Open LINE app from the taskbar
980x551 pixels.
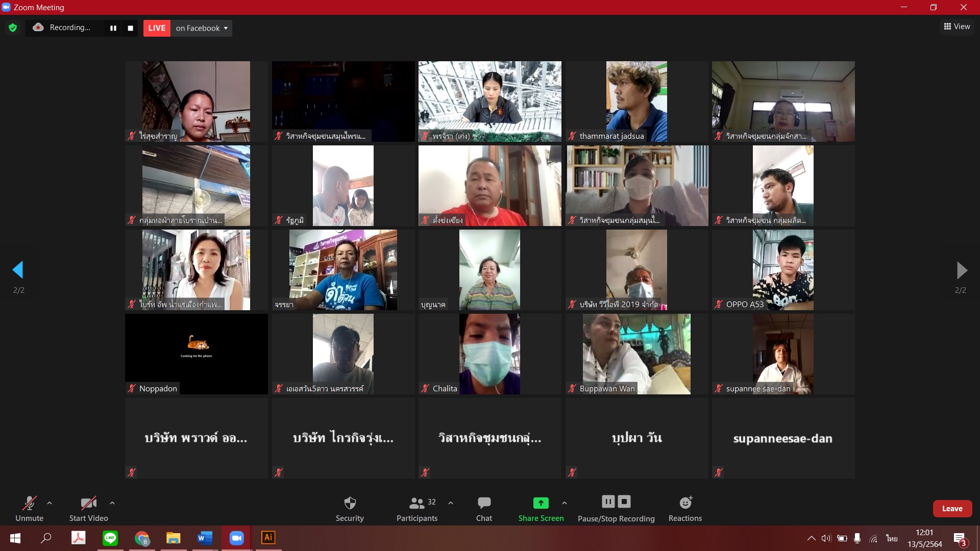point(110,538)
